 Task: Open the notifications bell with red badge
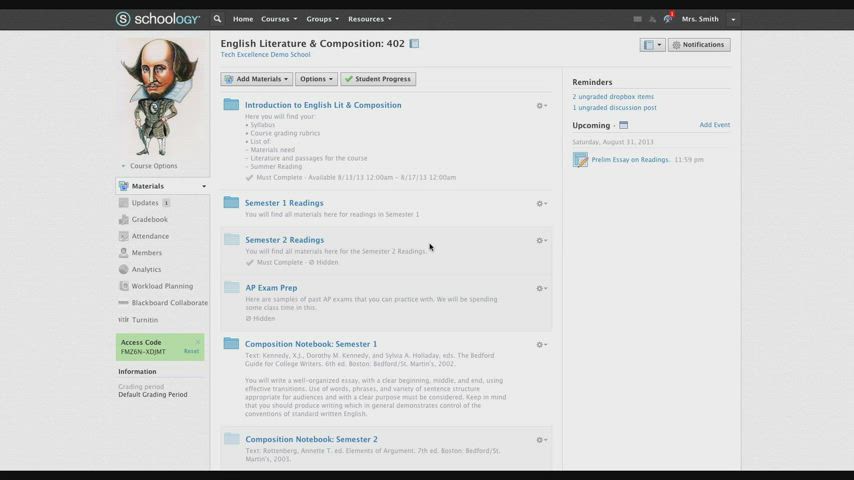[667, 19]
